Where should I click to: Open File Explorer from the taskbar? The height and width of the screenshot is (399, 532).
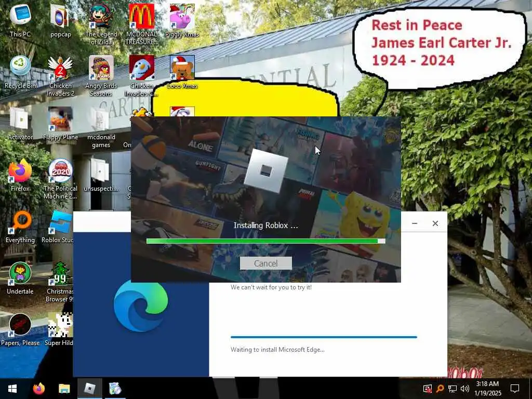click(64, 389)
